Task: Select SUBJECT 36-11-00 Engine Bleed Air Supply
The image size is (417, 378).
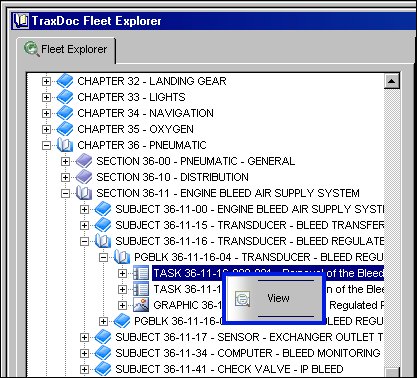Action: tap(249, 209)
